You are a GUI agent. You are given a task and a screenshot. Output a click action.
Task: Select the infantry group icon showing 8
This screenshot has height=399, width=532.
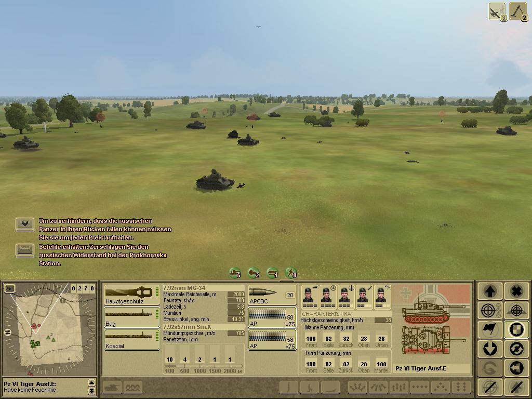pyautogui.click(x=291, y=273)
